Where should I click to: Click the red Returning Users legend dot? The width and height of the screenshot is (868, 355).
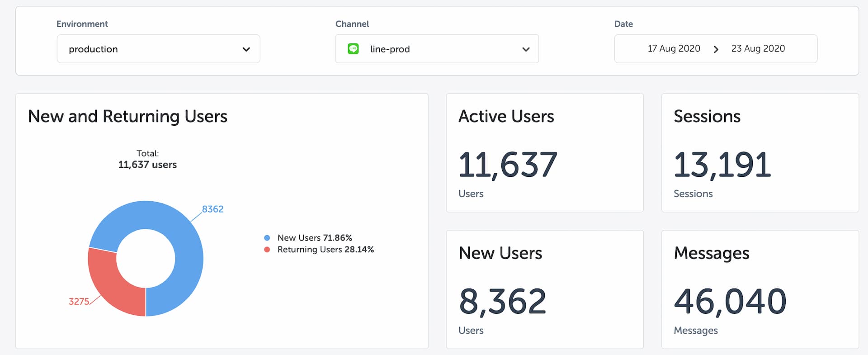[x=267, y=250]
